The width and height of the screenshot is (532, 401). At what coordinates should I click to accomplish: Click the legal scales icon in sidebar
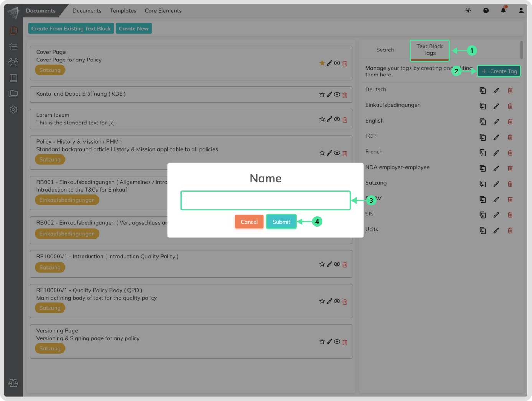(x=13, y=383)
